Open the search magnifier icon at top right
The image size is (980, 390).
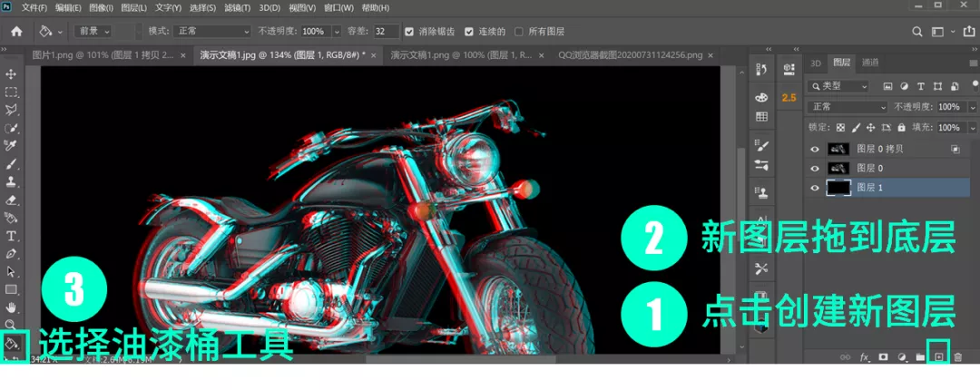pyautogui.click(x=916, y=31)
